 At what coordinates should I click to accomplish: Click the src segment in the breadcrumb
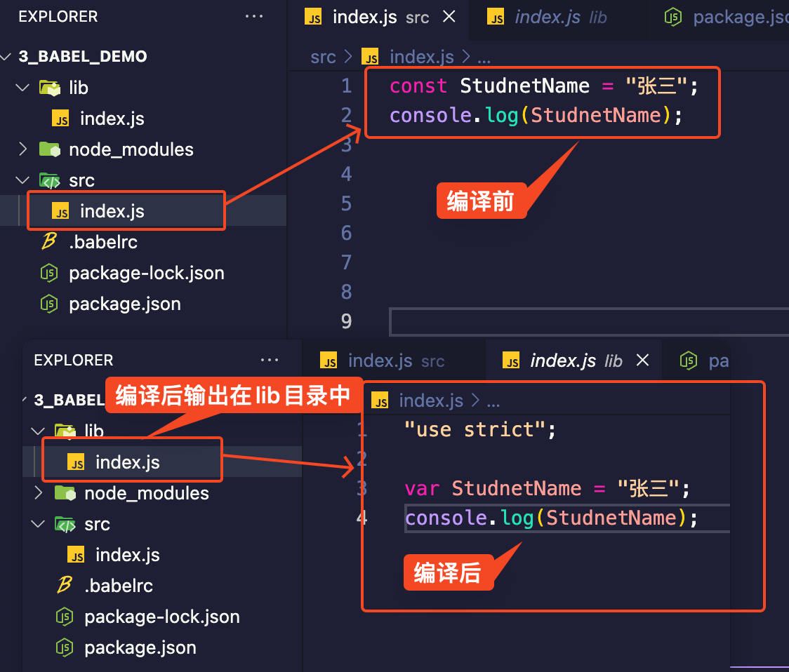[x=323, y=57]
